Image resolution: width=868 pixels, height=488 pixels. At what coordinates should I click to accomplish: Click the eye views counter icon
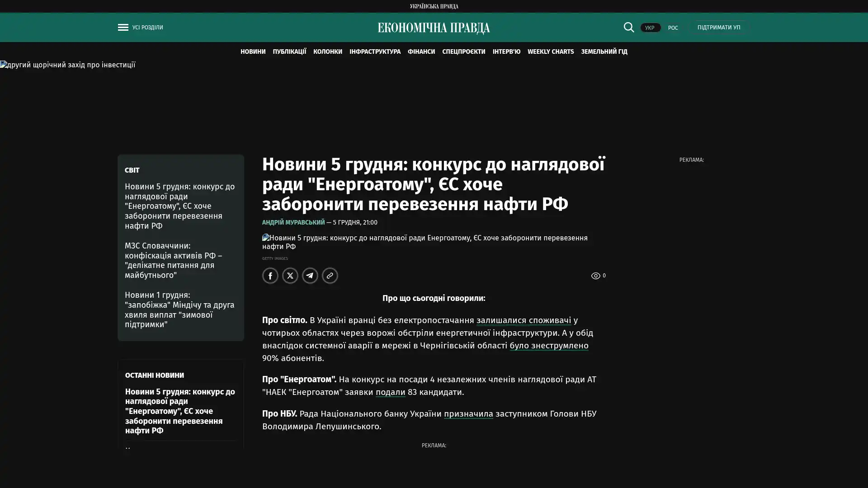point(595,276)
